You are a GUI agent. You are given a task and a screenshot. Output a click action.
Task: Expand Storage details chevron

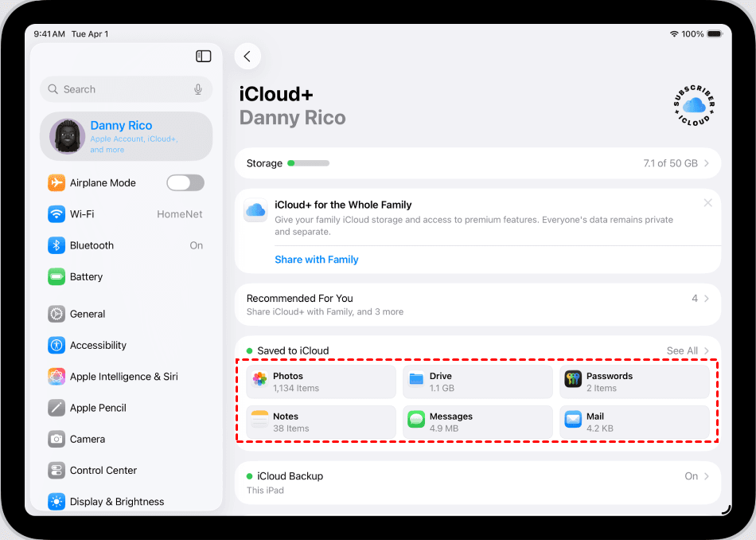(707, 163)
